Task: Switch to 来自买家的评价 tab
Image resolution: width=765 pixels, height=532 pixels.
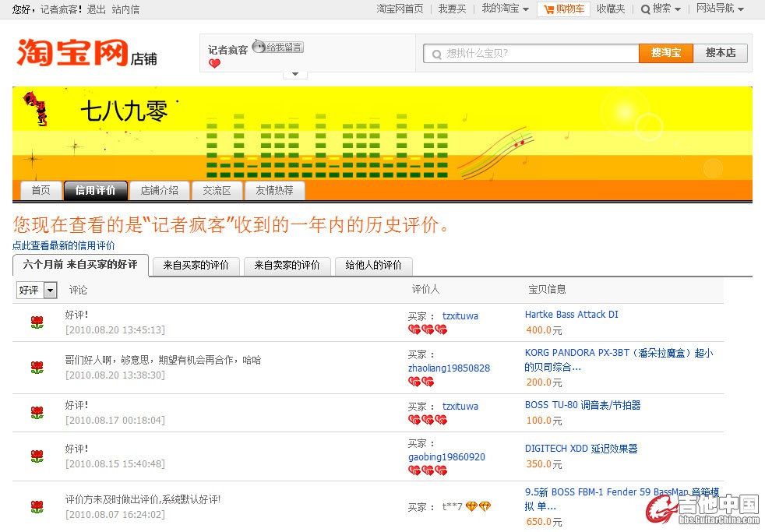Action: point(196,266)
